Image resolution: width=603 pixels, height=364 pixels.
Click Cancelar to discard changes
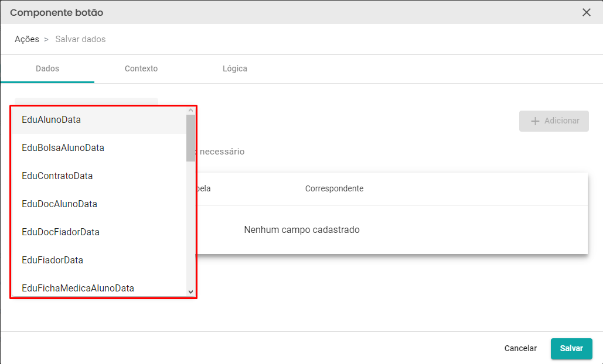[520, 348]
